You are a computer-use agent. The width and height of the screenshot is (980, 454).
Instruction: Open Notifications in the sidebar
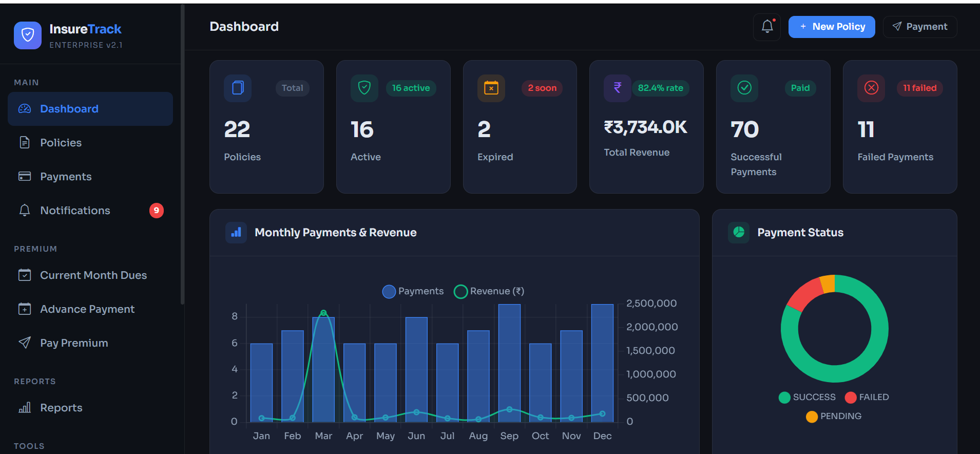pyautogui.click(x=75, y=211)
